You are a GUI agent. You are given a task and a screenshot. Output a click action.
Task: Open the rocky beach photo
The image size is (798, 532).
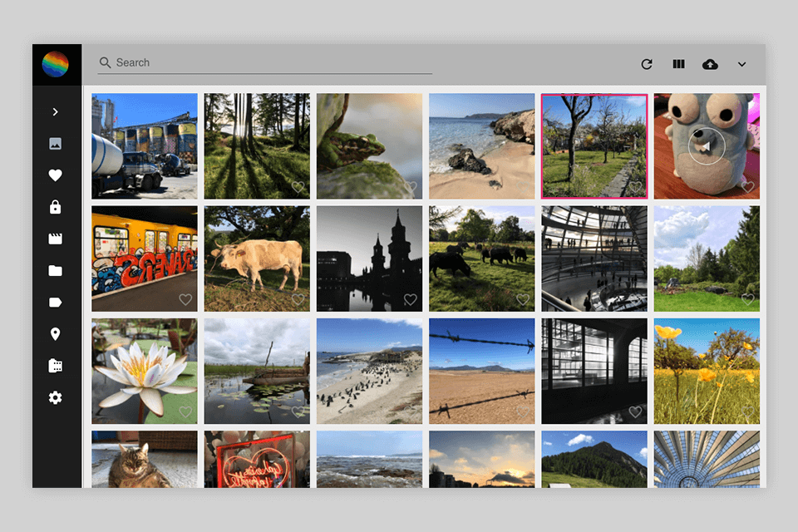pos(482,146)
